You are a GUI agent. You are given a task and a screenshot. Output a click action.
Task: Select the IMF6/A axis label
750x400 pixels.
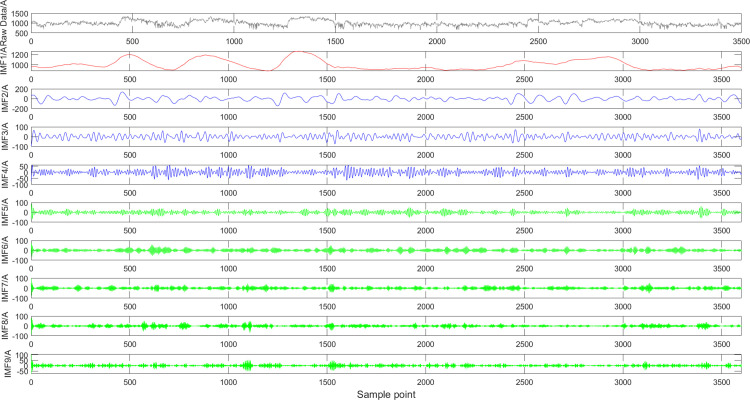[x=4, y=250]
